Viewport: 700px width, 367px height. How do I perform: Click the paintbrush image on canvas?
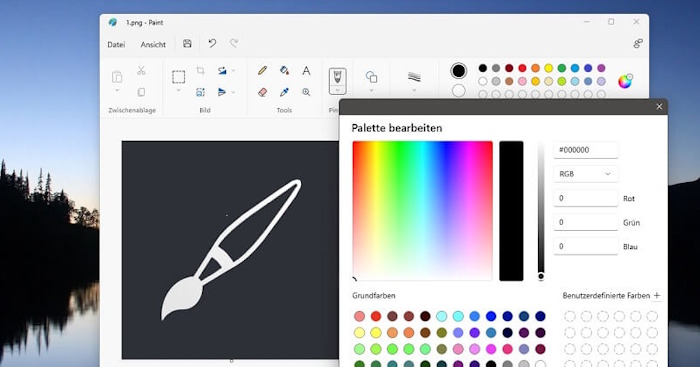(231, 250)
